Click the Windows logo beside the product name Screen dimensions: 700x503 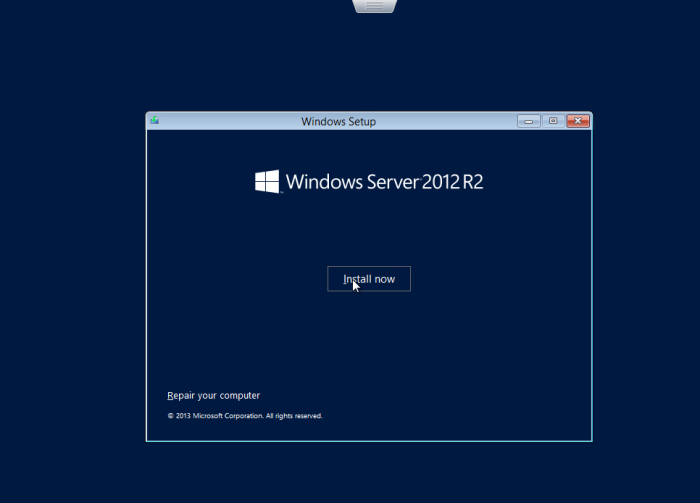(267, 181)
